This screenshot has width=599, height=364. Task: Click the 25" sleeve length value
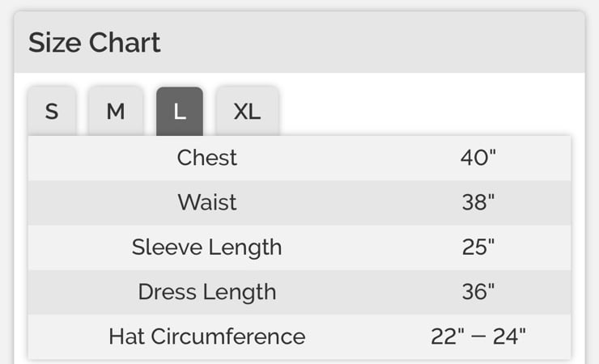pyautogui.click(x=478, y=247)
